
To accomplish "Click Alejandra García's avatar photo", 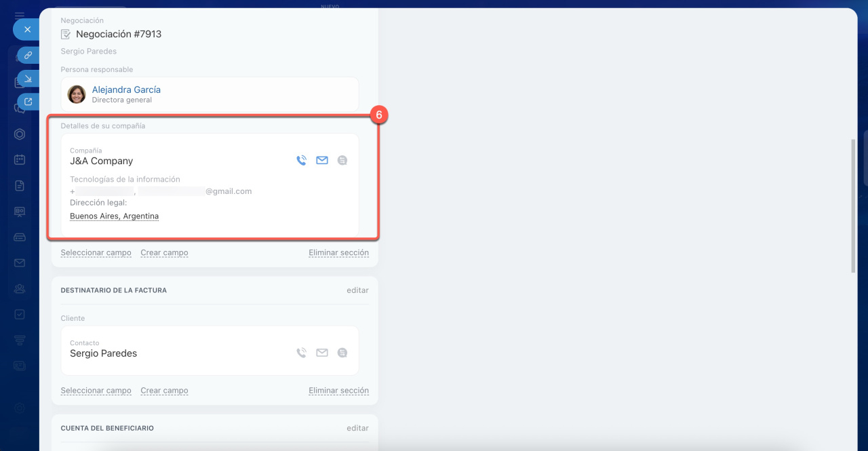I will click(77, 94).
